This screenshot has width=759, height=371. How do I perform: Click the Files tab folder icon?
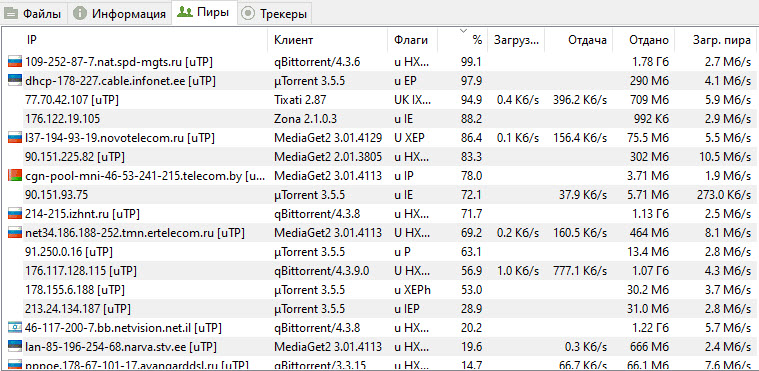(x=12, y=14)
